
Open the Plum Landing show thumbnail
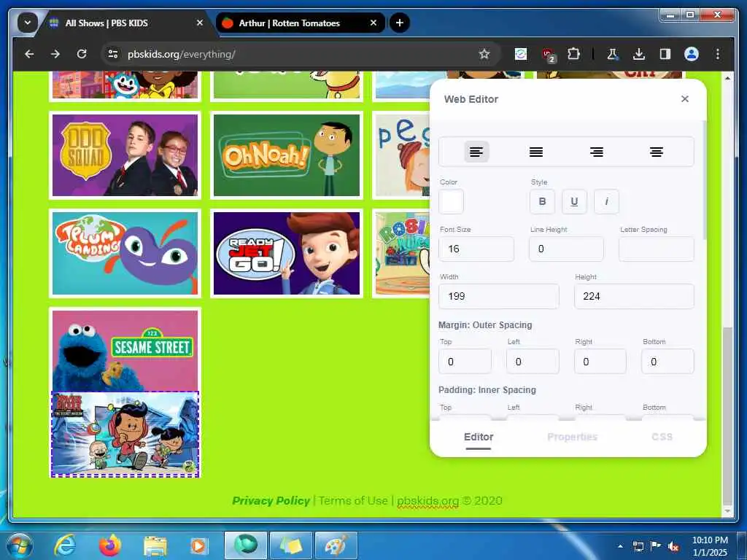pyautogui.click(x=125, y=253)
